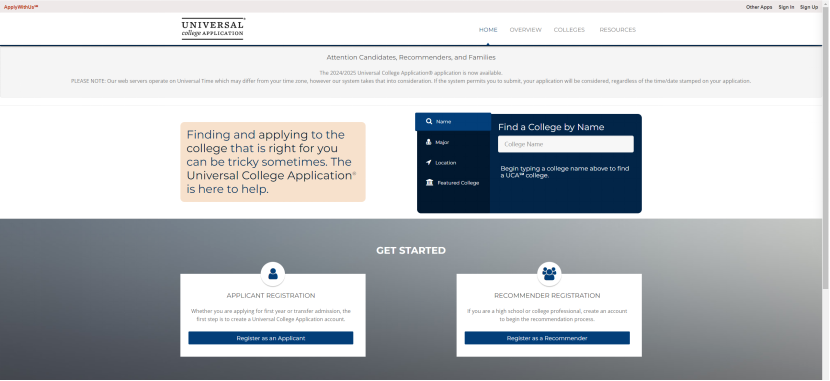Click the arrow icon beside Location

pos(429,162)
